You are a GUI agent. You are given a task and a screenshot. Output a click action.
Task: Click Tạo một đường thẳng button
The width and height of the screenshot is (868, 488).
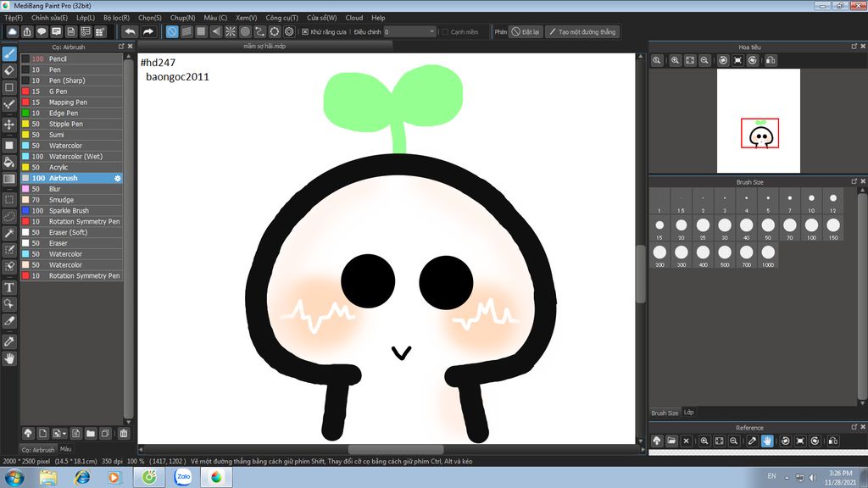coord(583,32)
